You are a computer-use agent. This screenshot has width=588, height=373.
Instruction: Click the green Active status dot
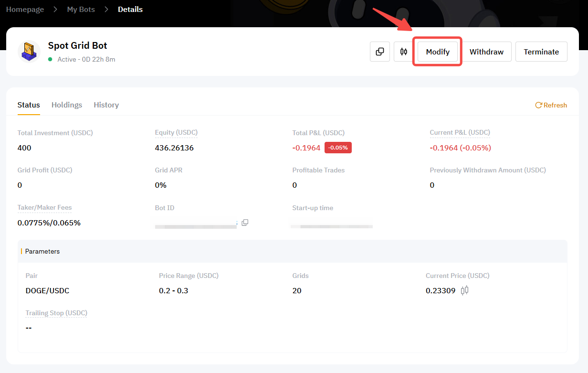(50, 59)
